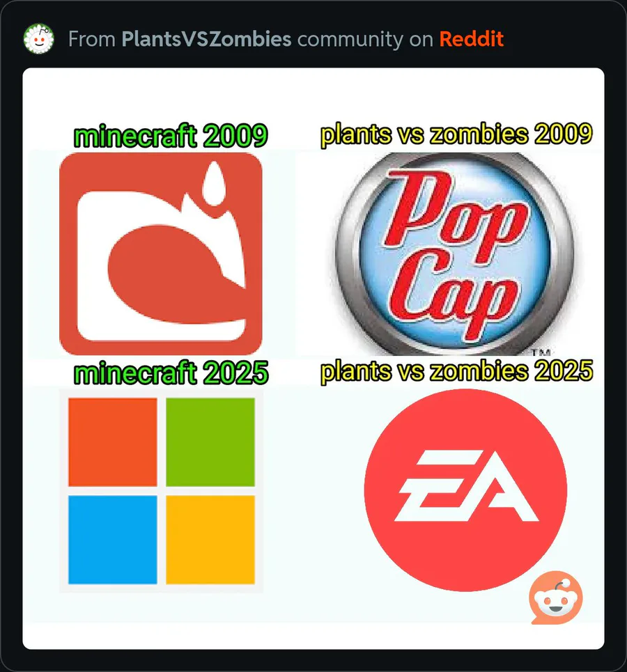Screen dimensions: 627x672
Task: Click the yellow Microsoft logo square
Action: pos(210,540)
